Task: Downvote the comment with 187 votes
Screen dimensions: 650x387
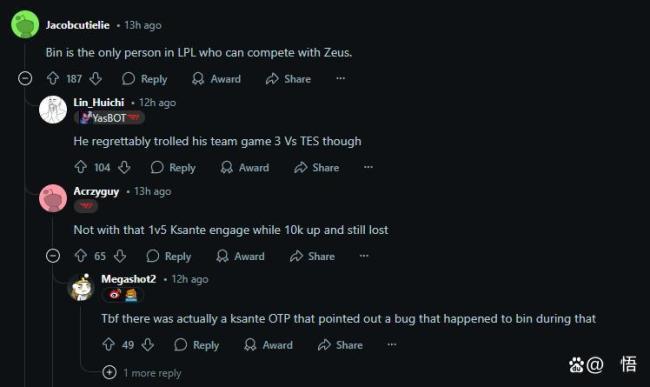Action: (96, 78)
